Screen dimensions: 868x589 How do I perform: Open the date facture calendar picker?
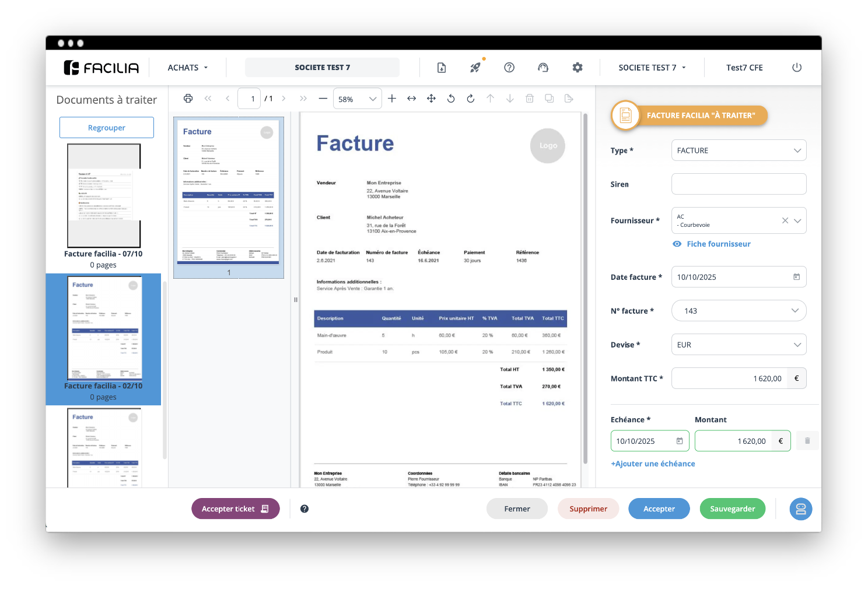pyautogui.click(x=796, y=277)
